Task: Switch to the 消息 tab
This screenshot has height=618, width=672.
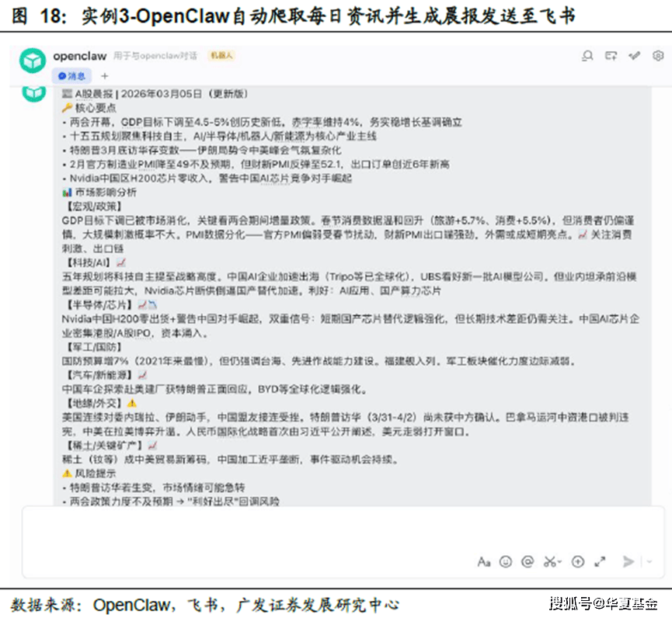Action: pyautogui.click(x=71, y=75)
